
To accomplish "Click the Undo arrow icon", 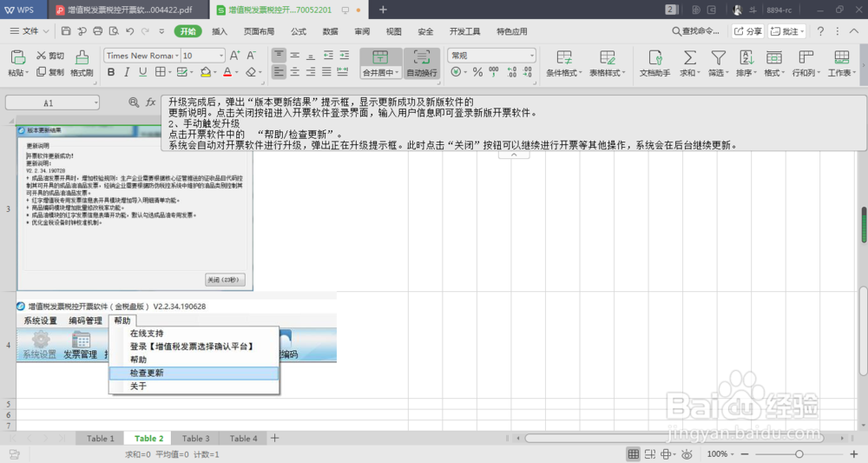I will (x=129, y=31).
